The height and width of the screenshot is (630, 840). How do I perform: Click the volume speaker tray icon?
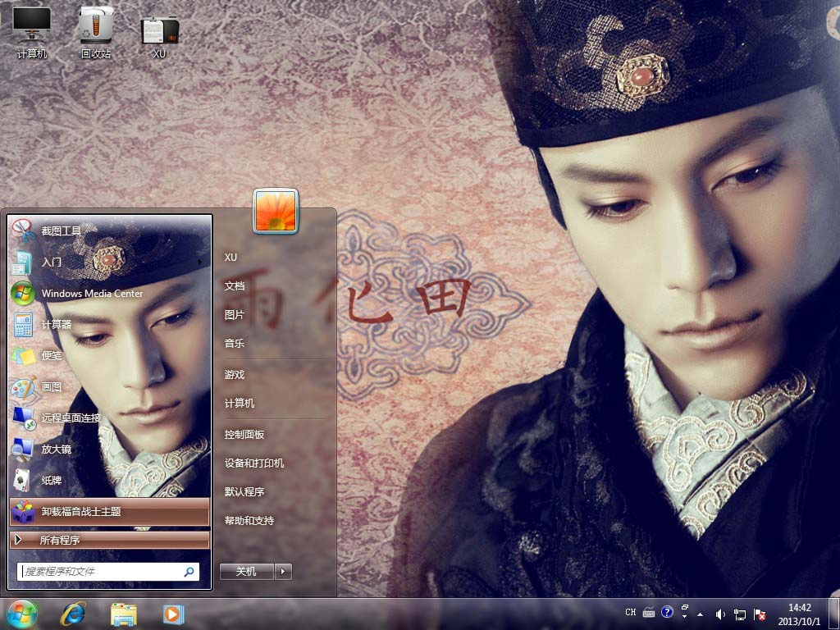click(x=720, y=614)
